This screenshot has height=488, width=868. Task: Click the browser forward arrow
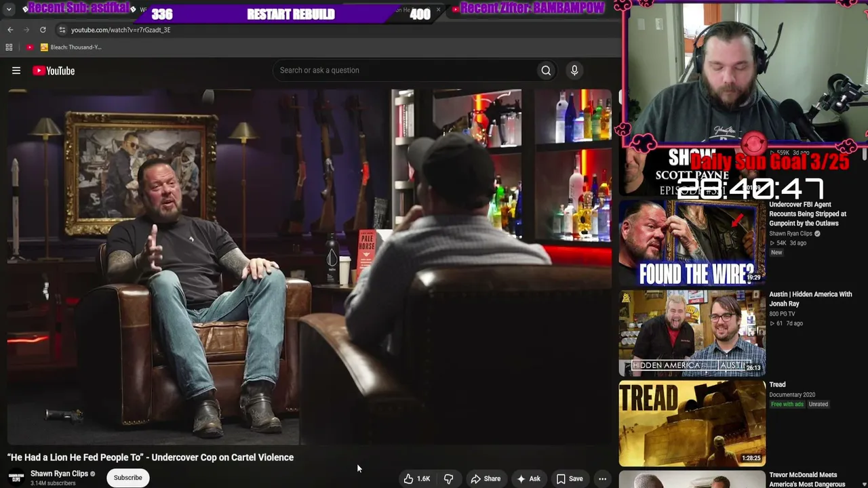[x=26, y=30]
